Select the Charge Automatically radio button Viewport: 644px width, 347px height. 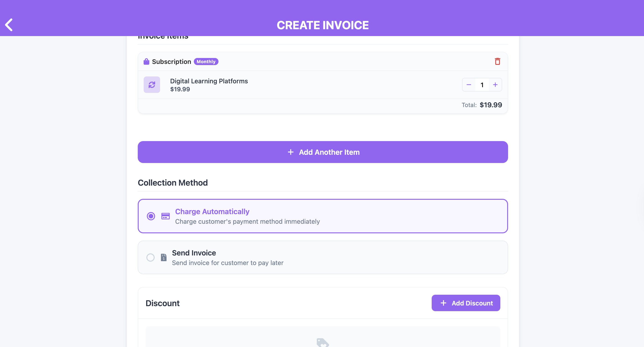point(151,216)
